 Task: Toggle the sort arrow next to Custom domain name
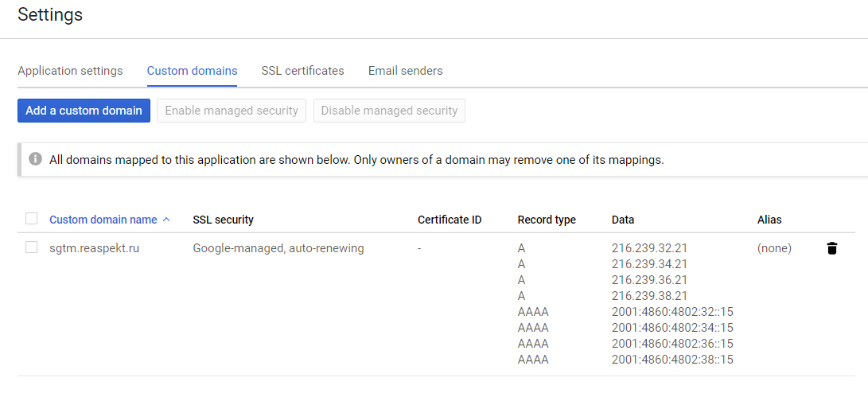[166, 220]
